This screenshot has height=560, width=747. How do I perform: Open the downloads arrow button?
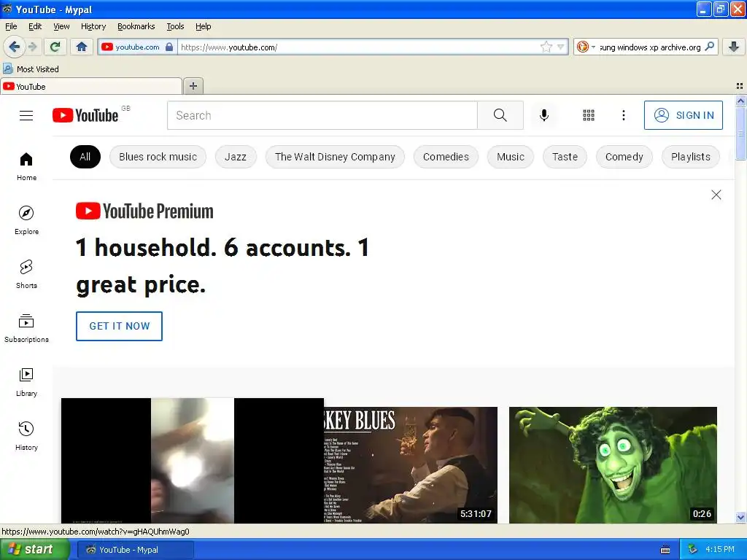[x=734, y=47]
